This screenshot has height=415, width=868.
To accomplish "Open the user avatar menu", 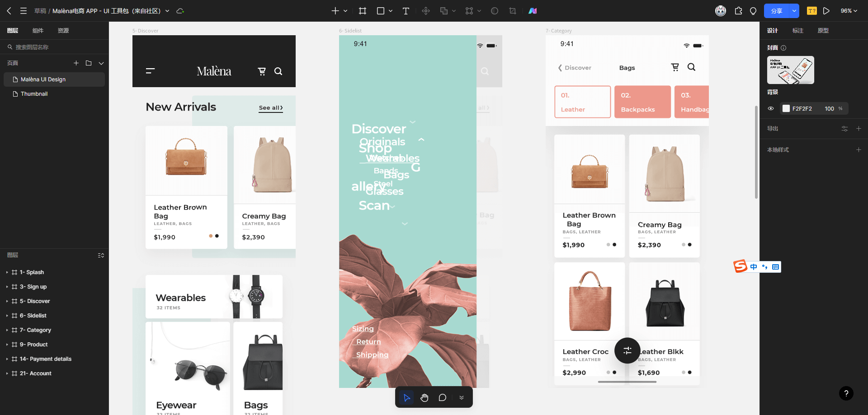I will click(x=721, y=11).
